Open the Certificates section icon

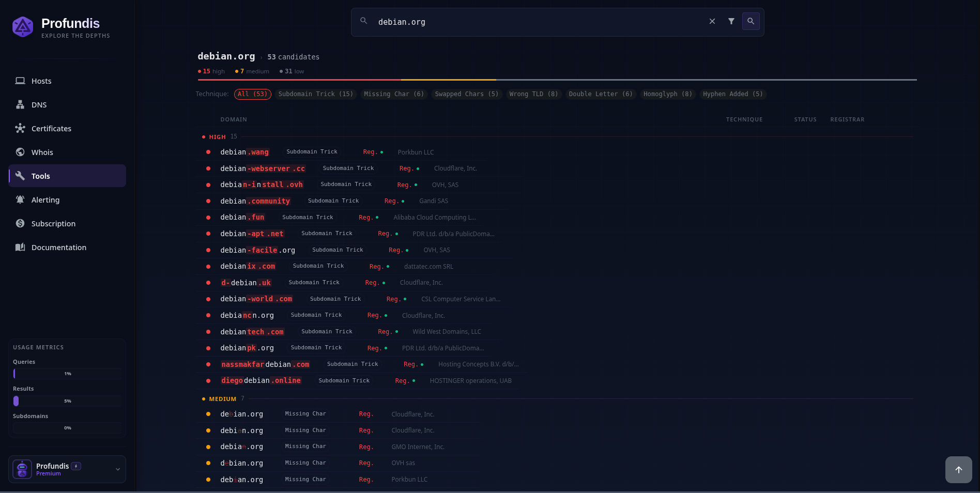[x=20, y=128]
